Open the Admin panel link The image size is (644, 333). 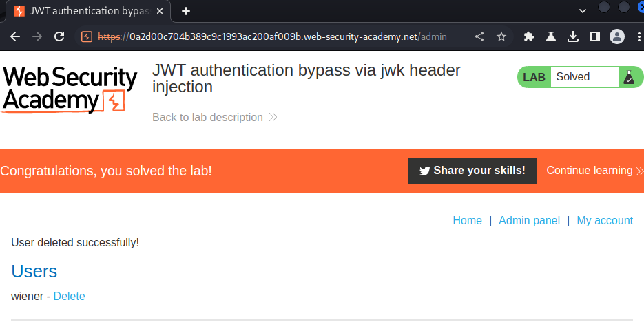click(x=529, y=221)
